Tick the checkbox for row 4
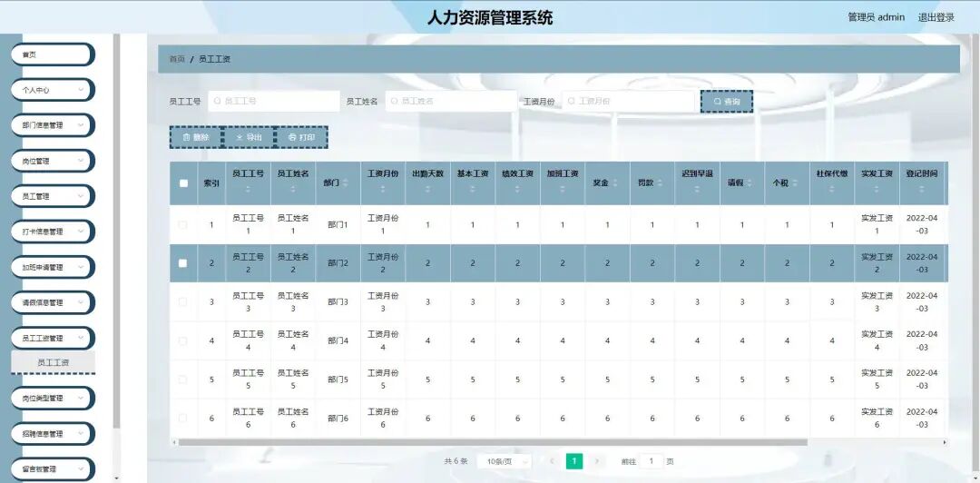Viewport: 980px width, 483px height. pos(183,341)
